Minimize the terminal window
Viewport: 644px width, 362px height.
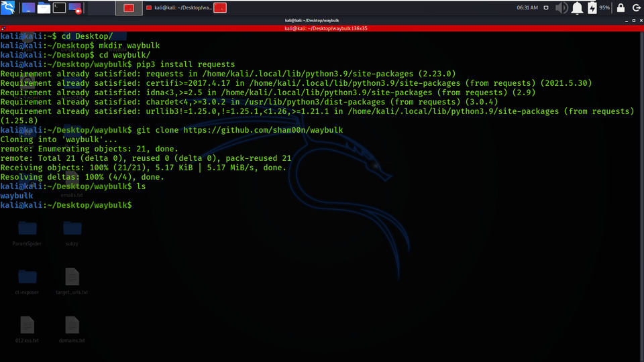click(x=627, y=21)
